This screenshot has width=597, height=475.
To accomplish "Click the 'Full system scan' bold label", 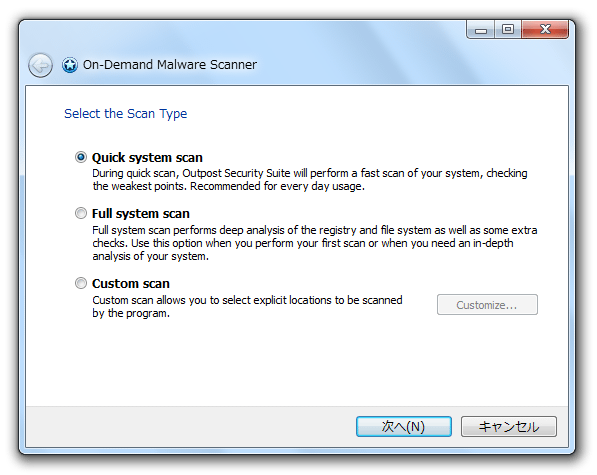I will coord(141,214).
